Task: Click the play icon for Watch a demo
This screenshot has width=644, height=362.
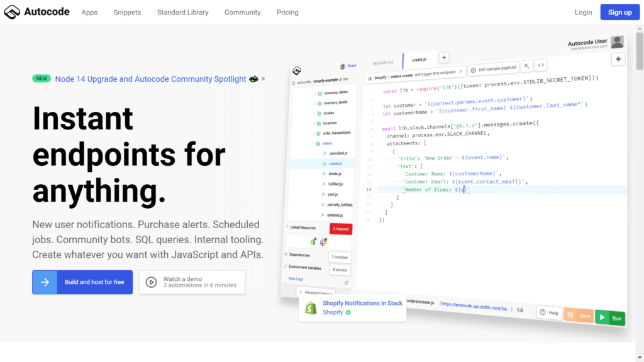Action: [151, 282]
